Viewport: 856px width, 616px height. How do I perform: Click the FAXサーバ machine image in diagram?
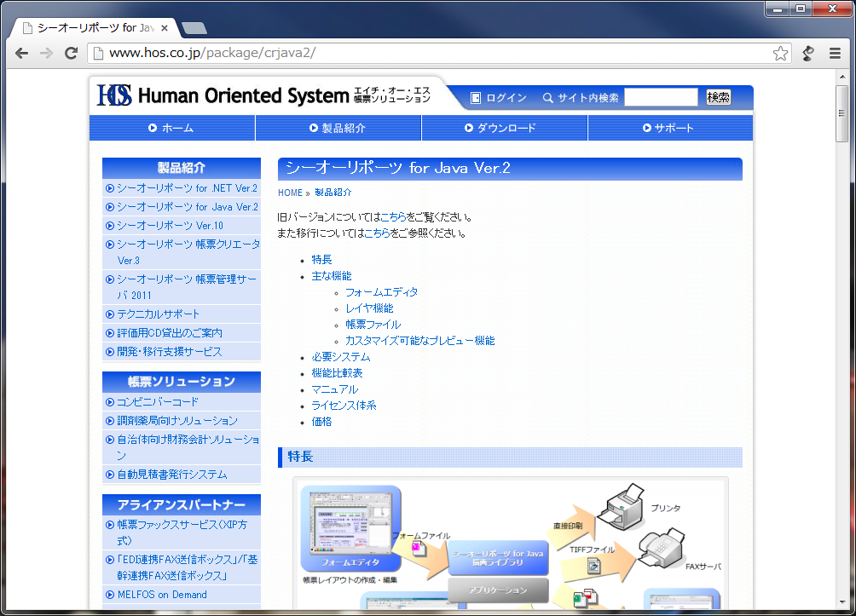pyautogui.click(x=661, y=549)
